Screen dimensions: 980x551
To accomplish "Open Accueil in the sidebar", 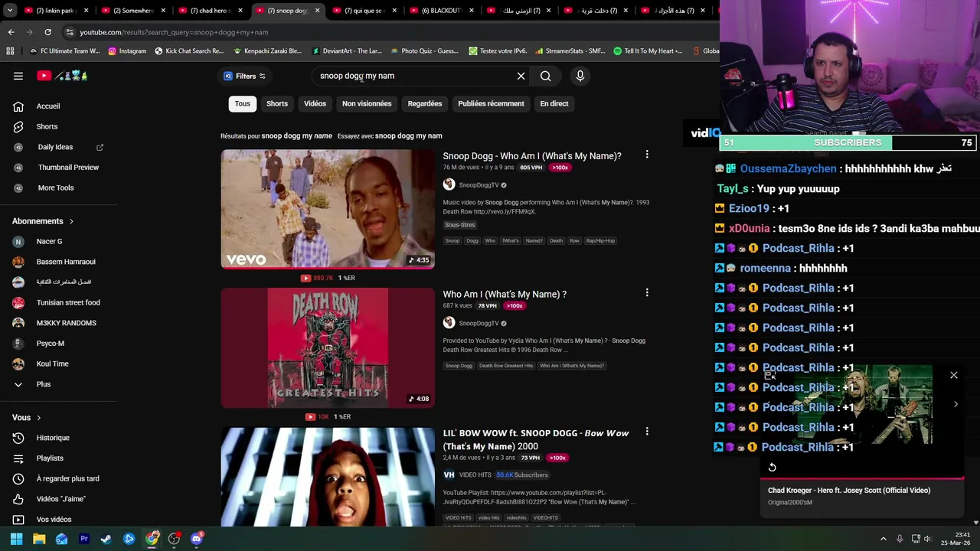I will 47,106.
